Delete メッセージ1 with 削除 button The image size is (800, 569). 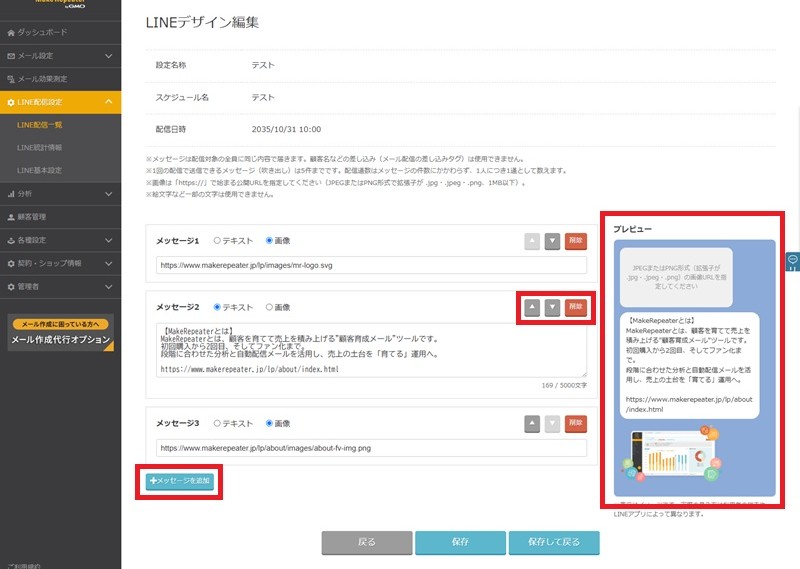576,241
